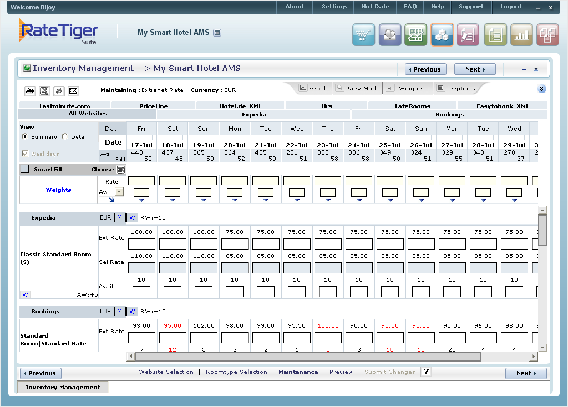The image size is (568, 407).
Task: Toggle the checkbox next to Submit Changes
Action: coord(426,372)
